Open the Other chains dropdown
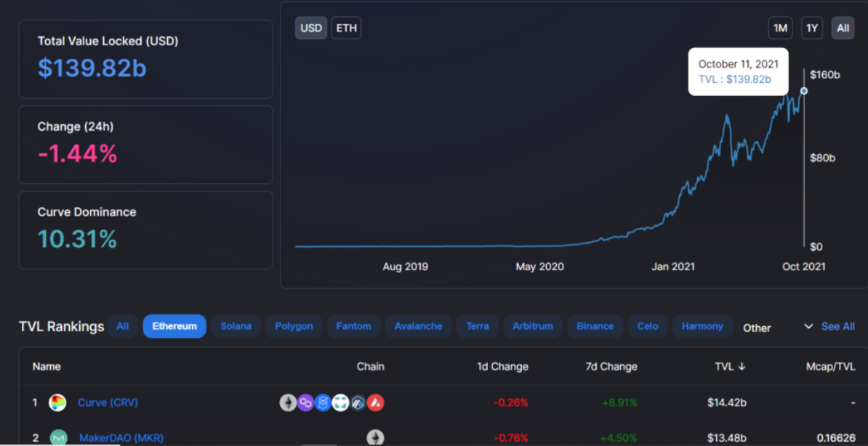The height and width of the screenshot is (446, 868). (x=777, y=327)
